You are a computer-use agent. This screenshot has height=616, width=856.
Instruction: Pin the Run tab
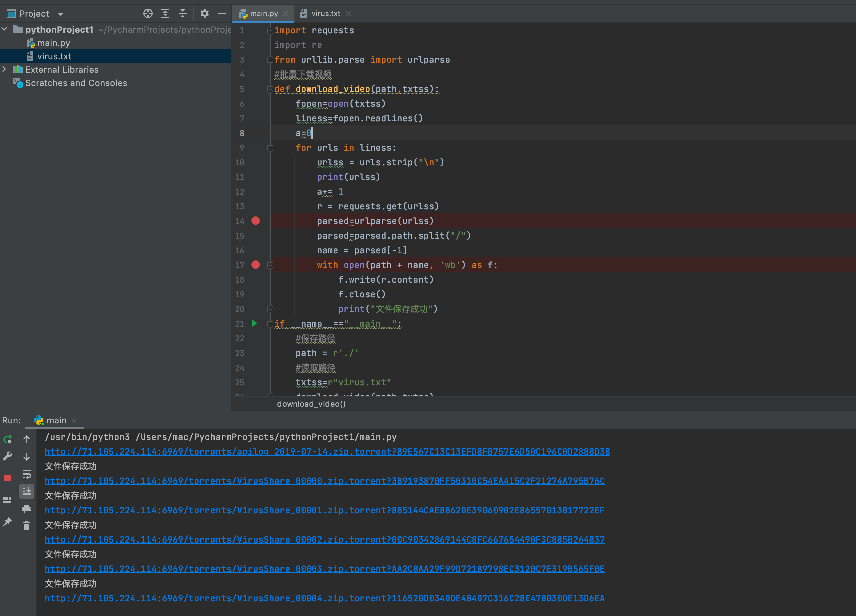pos(8,522)
